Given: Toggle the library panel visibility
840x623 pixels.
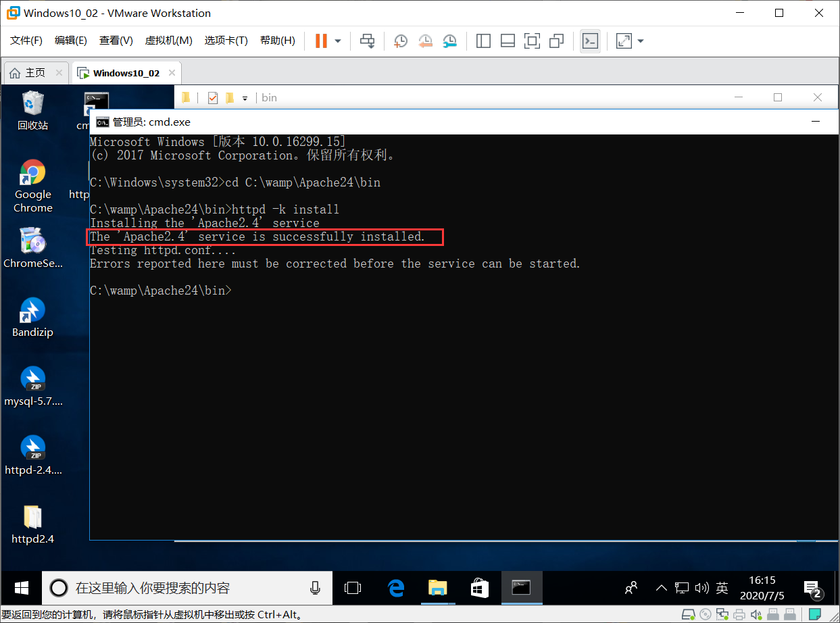Looking at the screenshot, I should (x=483, y=41).
